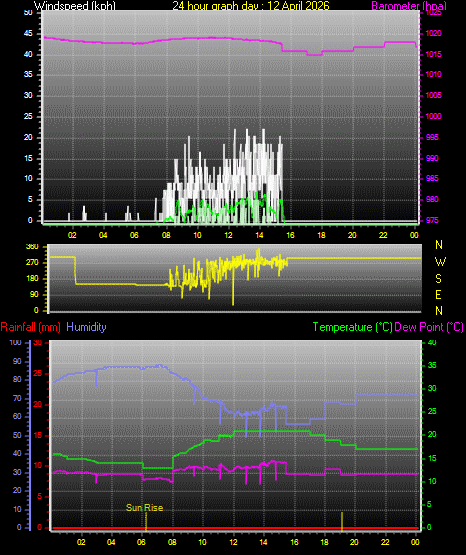Click the "W" compass letter

point(440,262)
